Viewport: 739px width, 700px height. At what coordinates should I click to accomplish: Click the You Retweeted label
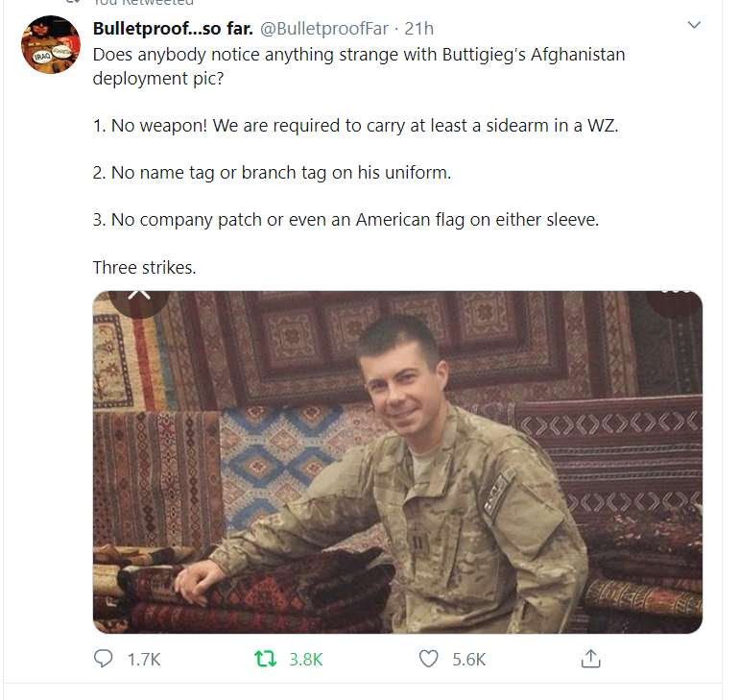pyautogui.click(x=143, y=2)
